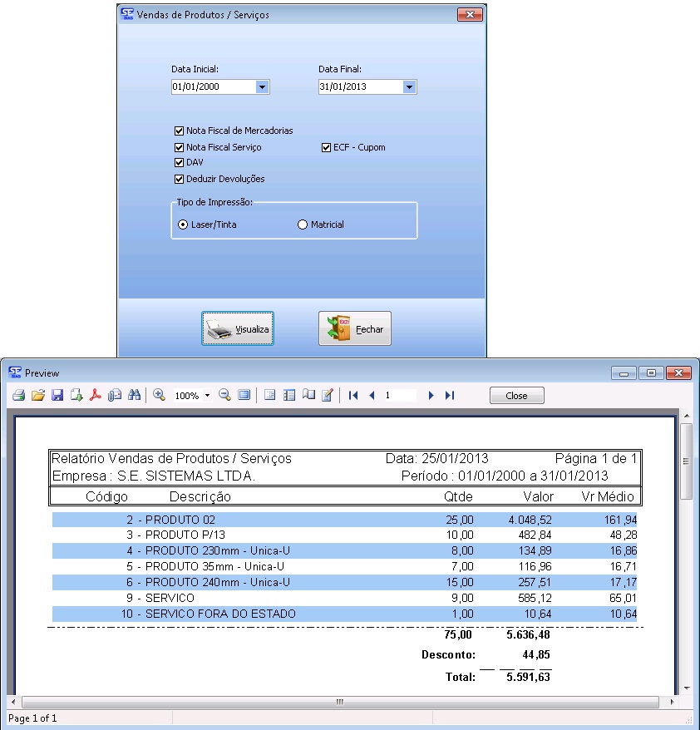This screenshot has height=730, width=700.
Task: Click the Fechar button
Action: pyautogui.click(x=355, y=329)
